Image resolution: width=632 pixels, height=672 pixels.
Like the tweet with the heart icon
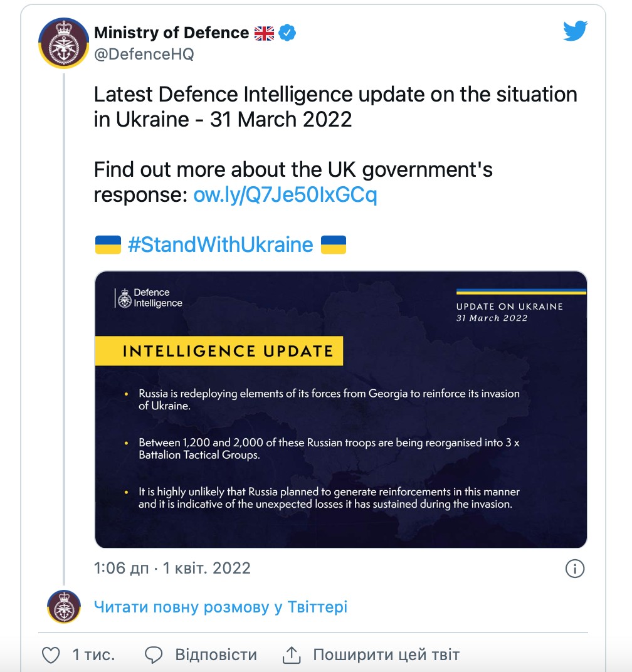(51, 655)
